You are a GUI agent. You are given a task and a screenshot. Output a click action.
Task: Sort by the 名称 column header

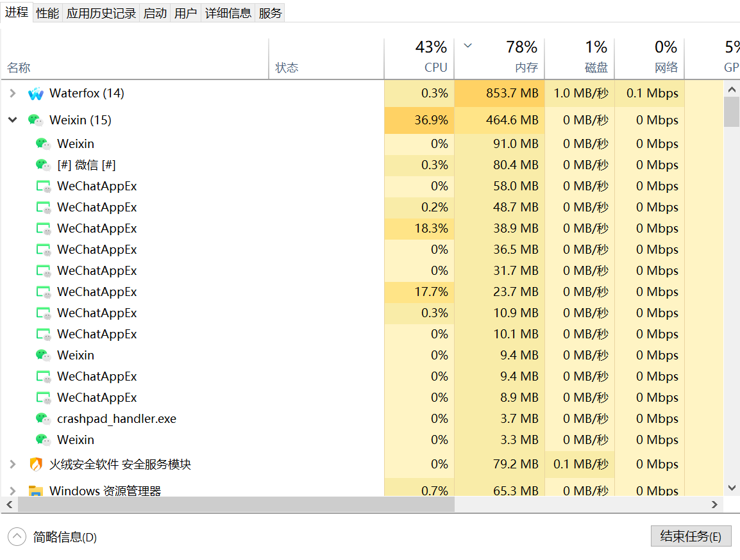(x=135, y=58)
